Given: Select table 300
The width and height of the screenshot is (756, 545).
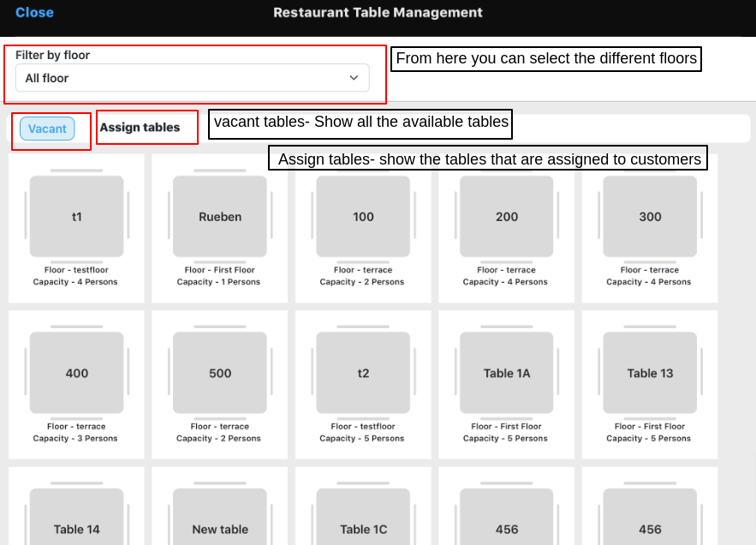Looking at the screenshot, I should [x=650, y=216].
